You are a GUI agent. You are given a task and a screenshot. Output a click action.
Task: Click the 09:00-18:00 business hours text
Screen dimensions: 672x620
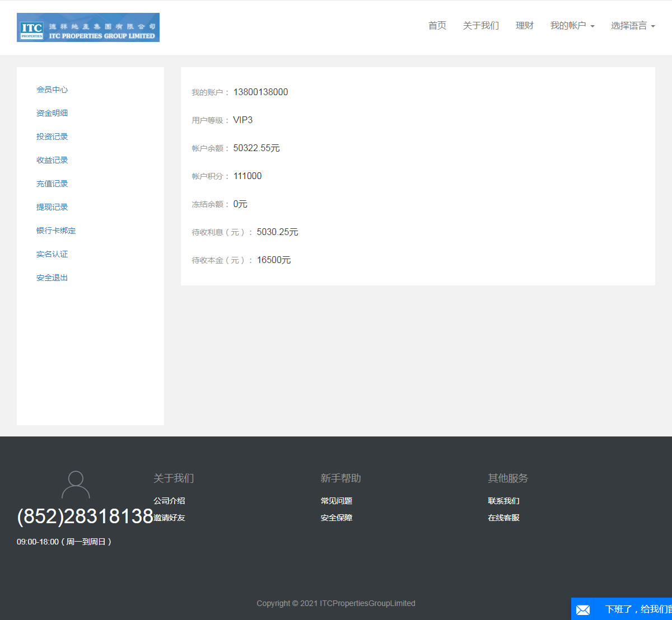tap(64, 542)
